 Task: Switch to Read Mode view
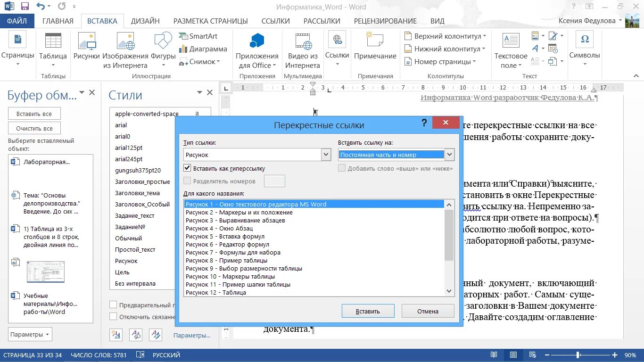pyautogui.click(x=494, y=355)
